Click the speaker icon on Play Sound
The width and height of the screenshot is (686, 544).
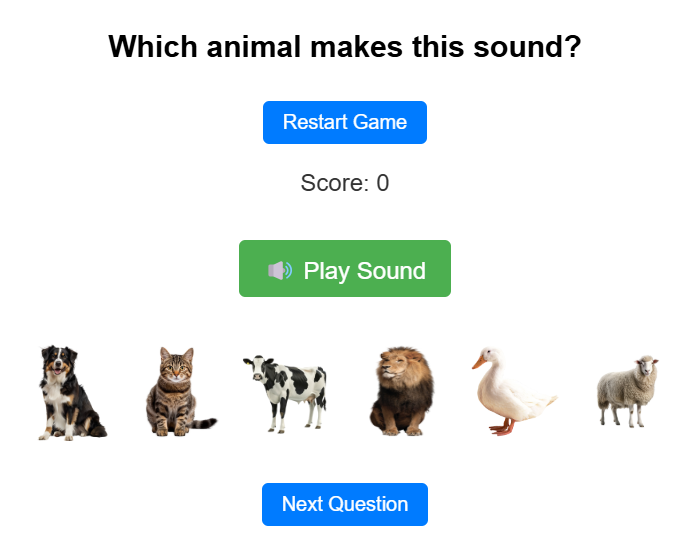click(x=280, y=270)
